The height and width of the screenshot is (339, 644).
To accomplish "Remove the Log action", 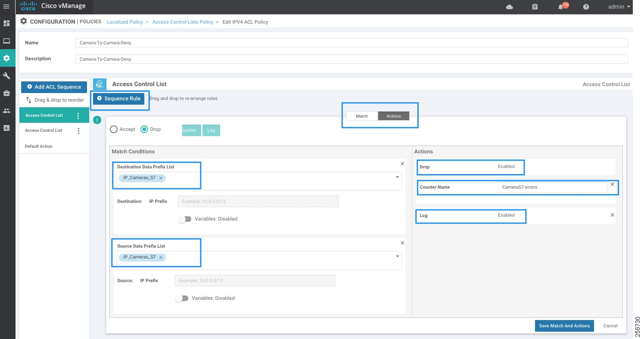I will [x=612, y=215].
